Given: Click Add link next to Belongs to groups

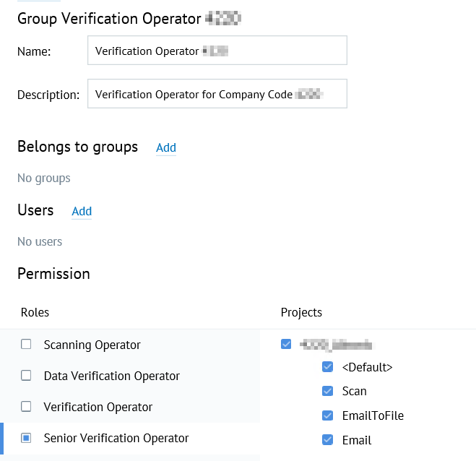Looking at the screenshot, I should coord(166,148).
